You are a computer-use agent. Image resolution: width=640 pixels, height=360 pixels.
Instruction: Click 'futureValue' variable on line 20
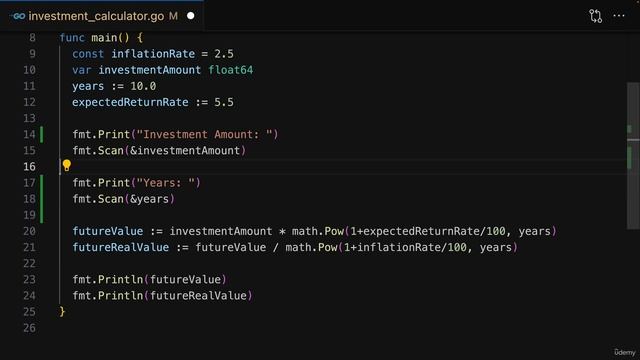tap(108, 231)
